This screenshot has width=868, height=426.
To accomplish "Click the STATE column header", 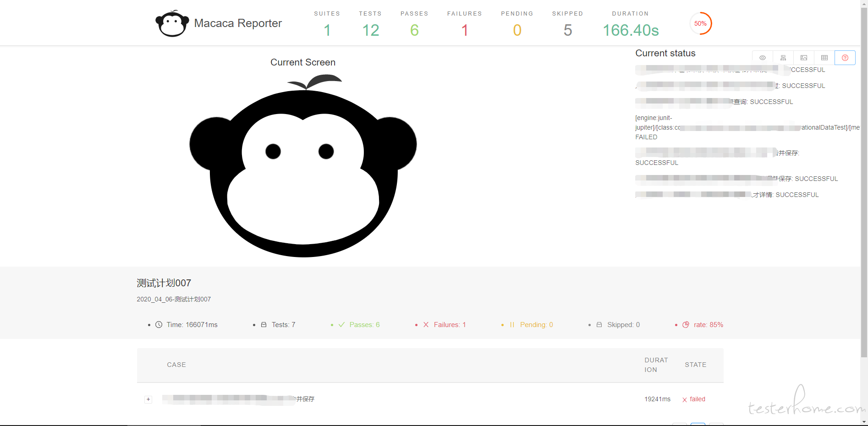I will 696,365.
